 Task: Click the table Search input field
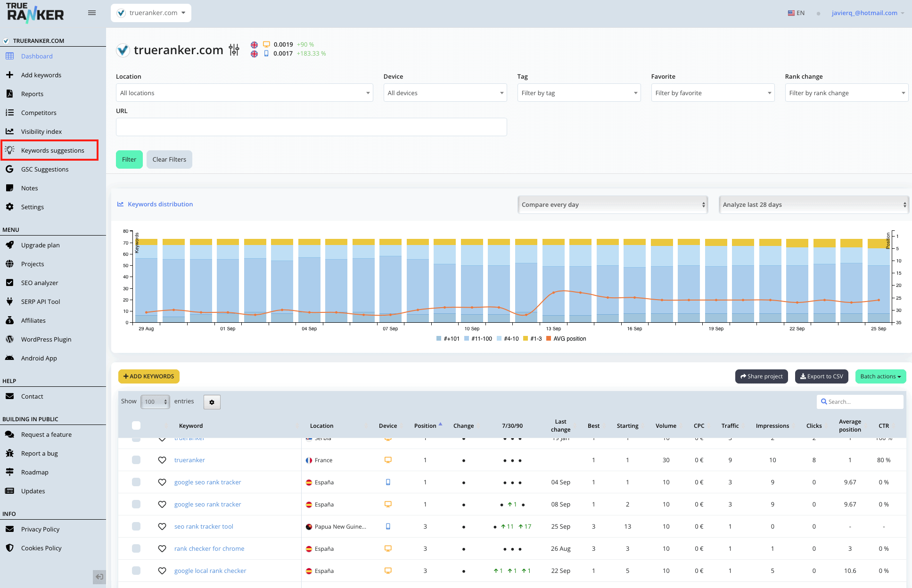(x=860, y=402)
